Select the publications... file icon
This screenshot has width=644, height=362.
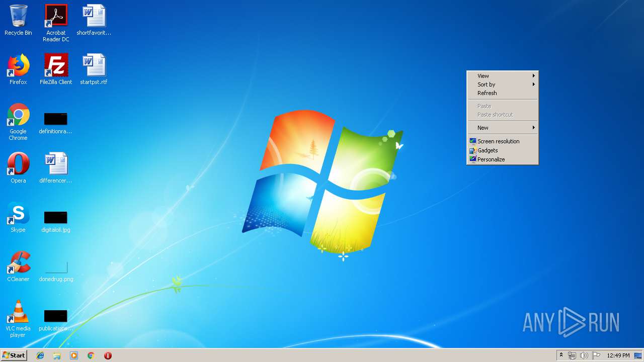(56, 320)
